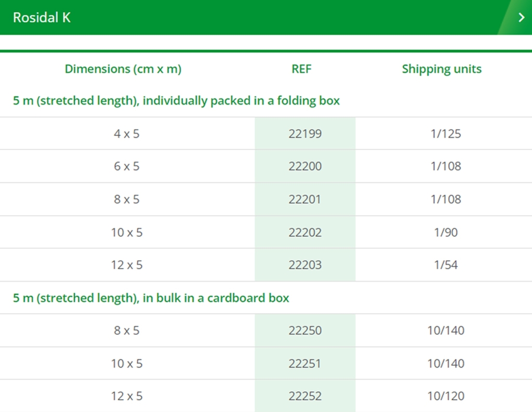Select REF number 22200
Screen dimensions: 532x412
coord(305,166)
